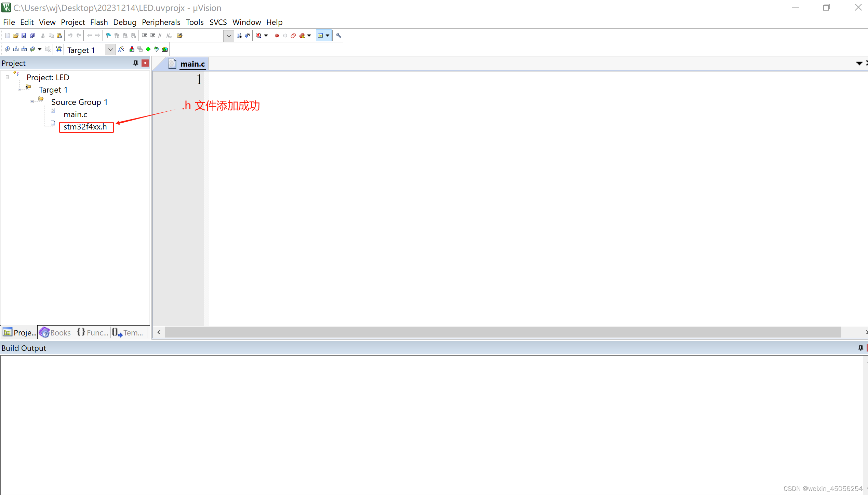Click the Find in Files icon
Screen dimensions: 868x495
[180, 36]
